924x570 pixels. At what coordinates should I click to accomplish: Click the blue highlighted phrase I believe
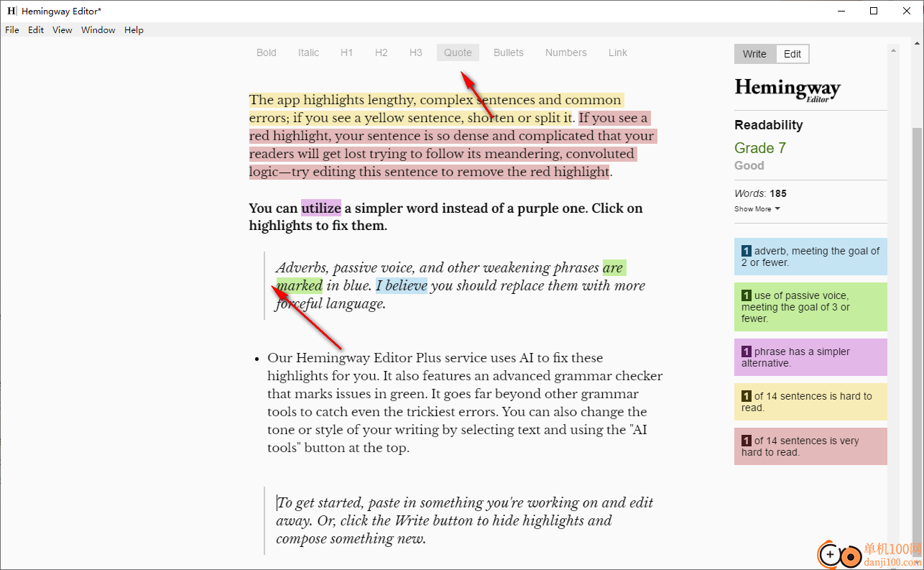(402, 285)
